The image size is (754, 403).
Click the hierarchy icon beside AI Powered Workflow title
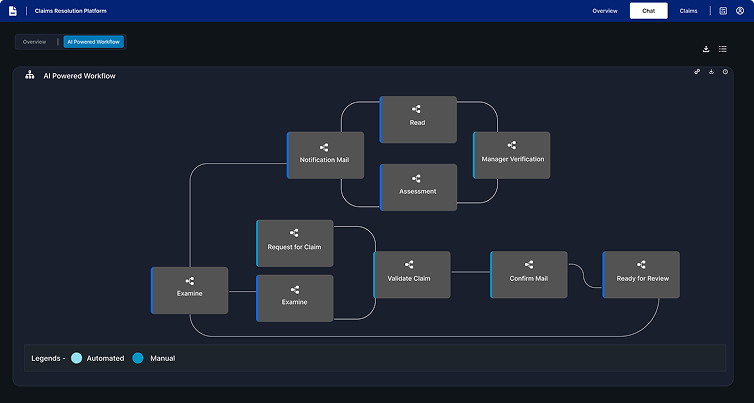point(30,75)
